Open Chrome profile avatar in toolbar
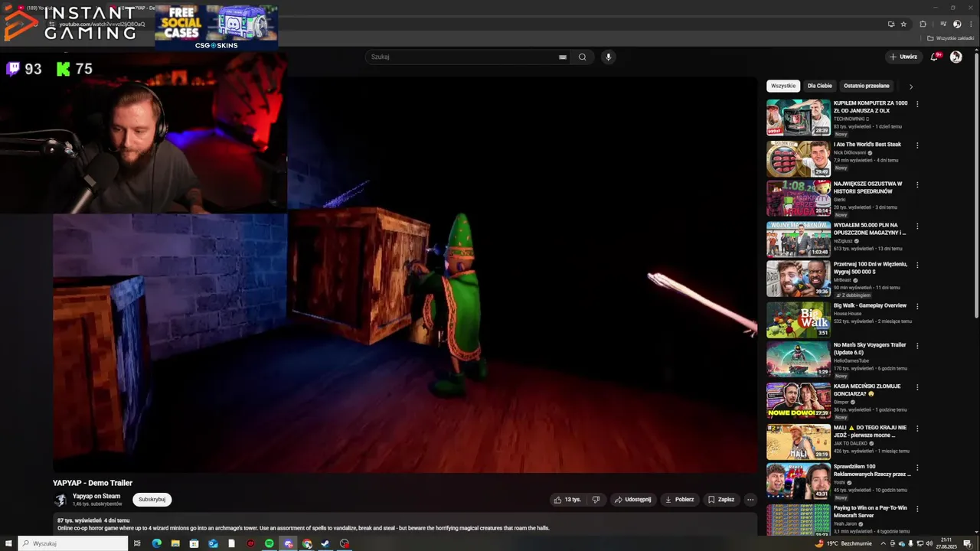 point(957,24)
